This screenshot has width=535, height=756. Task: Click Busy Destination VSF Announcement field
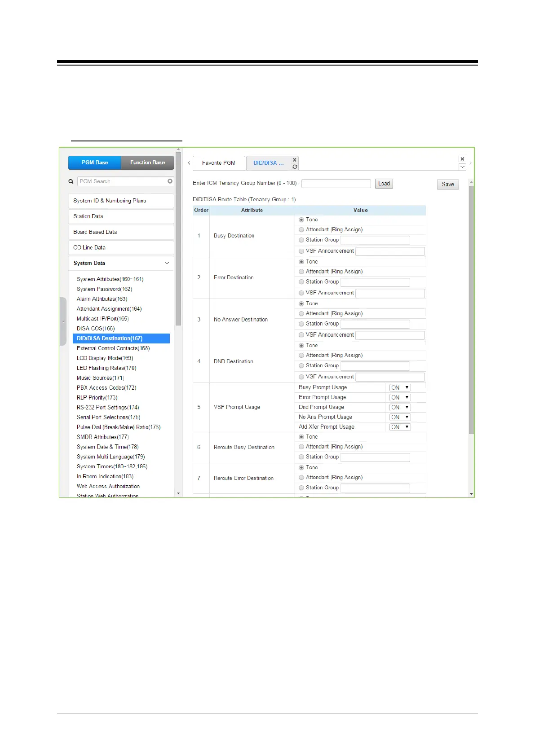tap(390, 251)
